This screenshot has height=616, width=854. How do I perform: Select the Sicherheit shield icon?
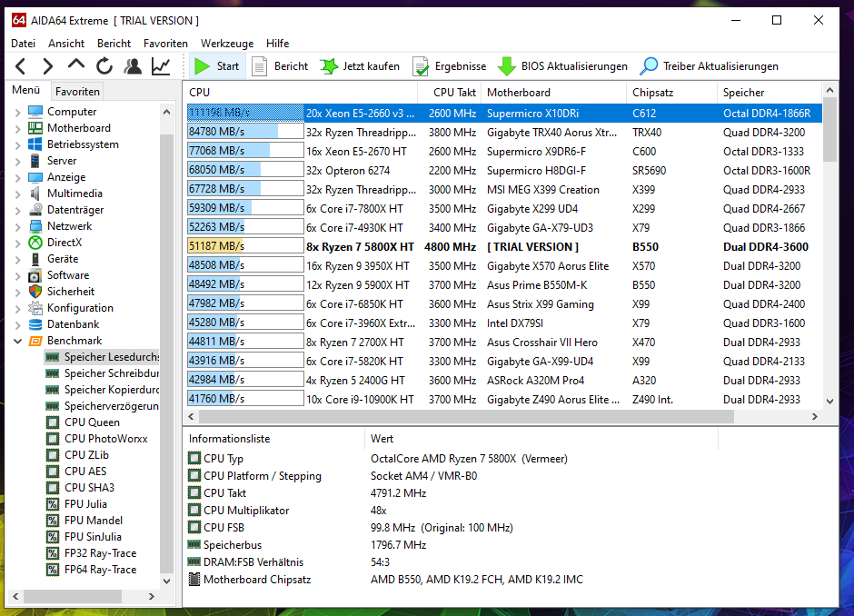[35, 292]
